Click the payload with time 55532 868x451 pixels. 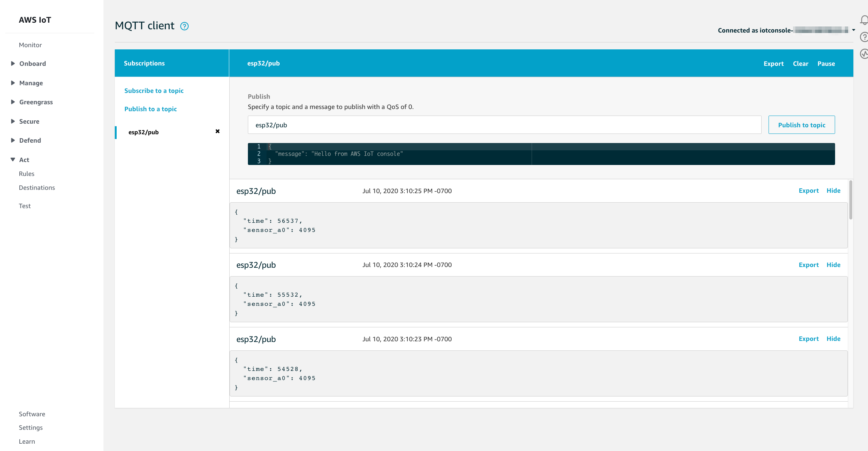click(x=539, y=299)
